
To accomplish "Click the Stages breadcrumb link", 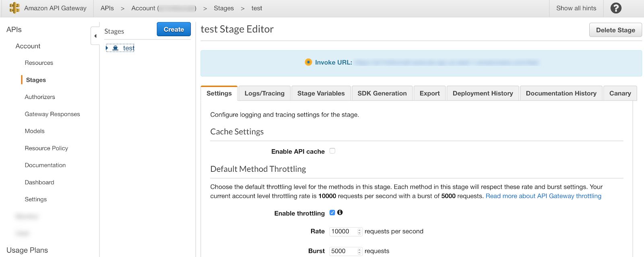I will coord(224,8).
